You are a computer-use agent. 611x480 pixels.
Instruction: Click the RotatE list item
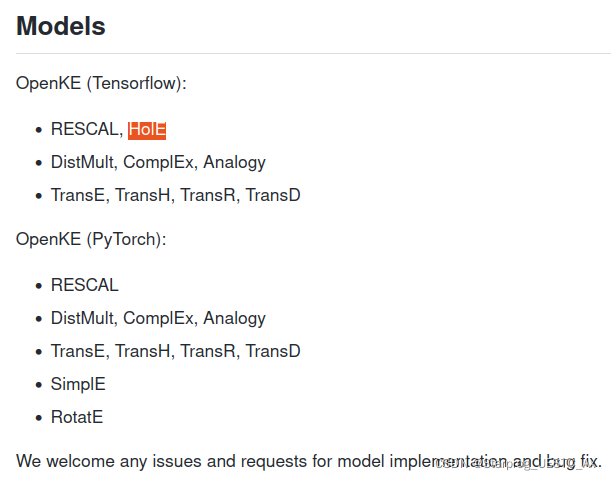[77, 417]
